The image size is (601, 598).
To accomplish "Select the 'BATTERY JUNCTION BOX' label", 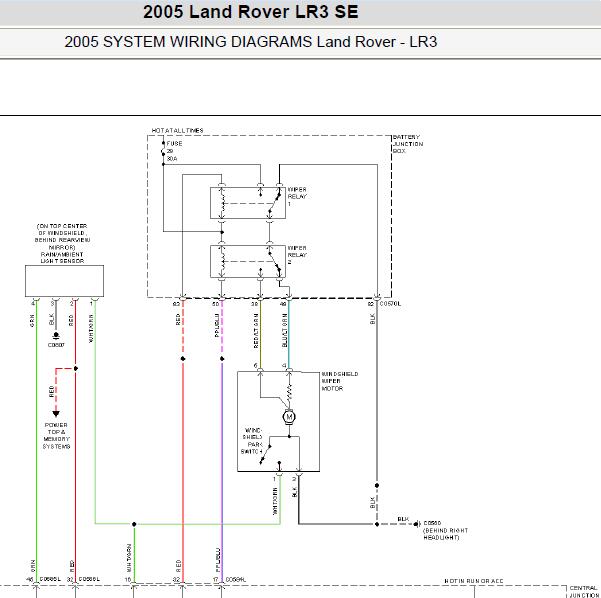I will tap(408, 144).
